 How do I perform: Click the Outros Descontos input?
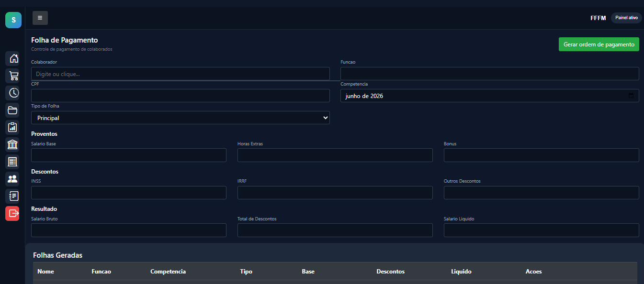(542, 193)
